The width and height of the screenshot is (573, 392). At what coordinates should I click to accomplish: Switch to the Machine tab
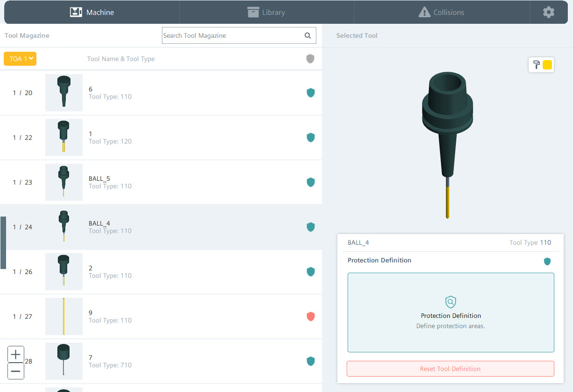point(92,12)
